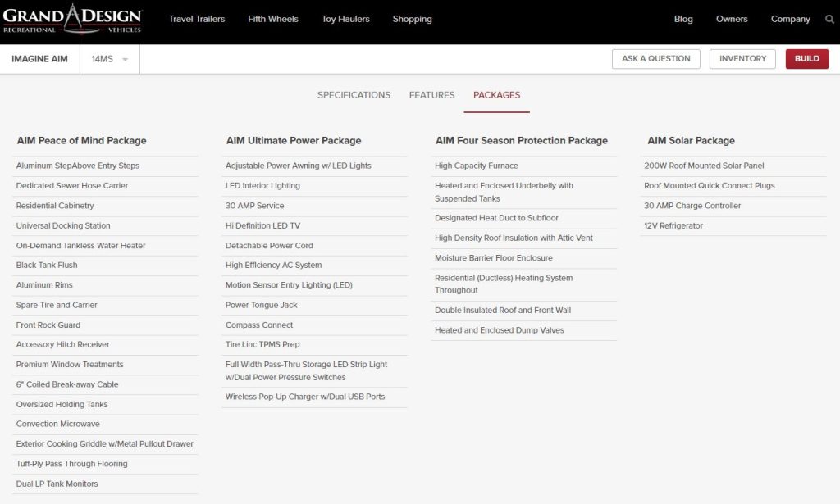
Task: Go to the Shopping menu item
Action: [x=412, y=19]
